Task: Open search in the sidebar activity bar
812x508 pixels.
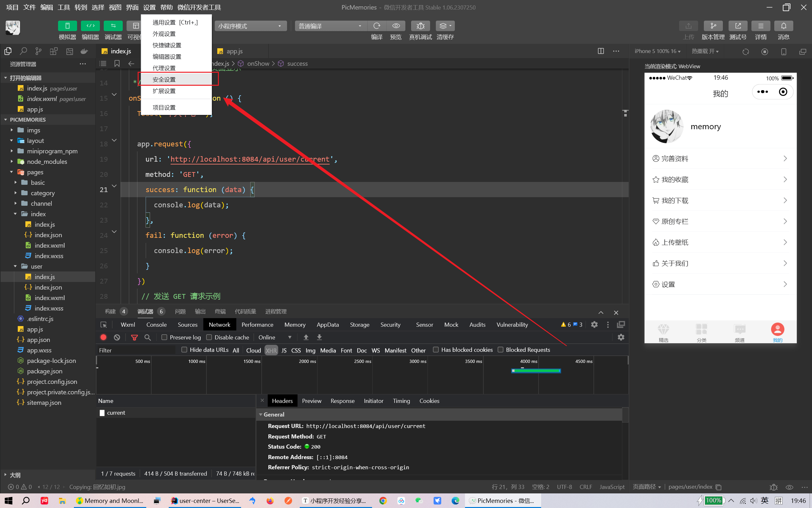Action: 23,51
